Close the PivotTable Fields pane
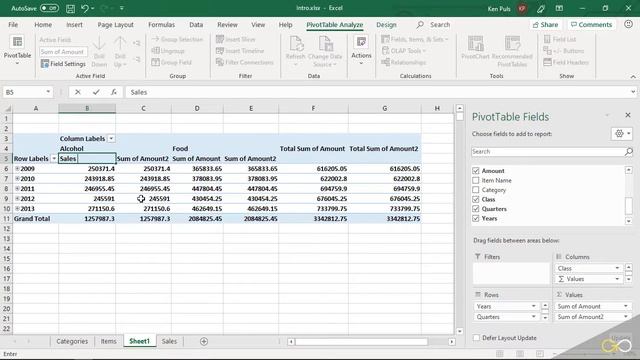The image size is (640, 360). click(x=628, y=115)
